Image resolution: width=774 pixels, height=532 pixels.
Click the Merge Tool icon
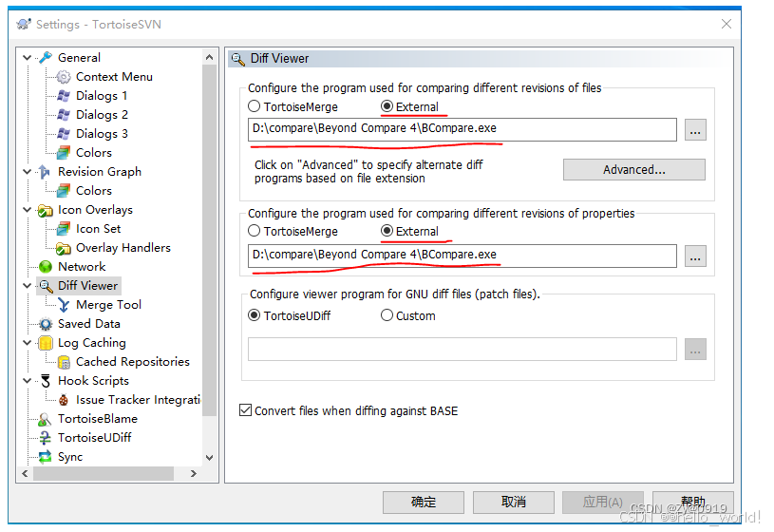(64, 305)
